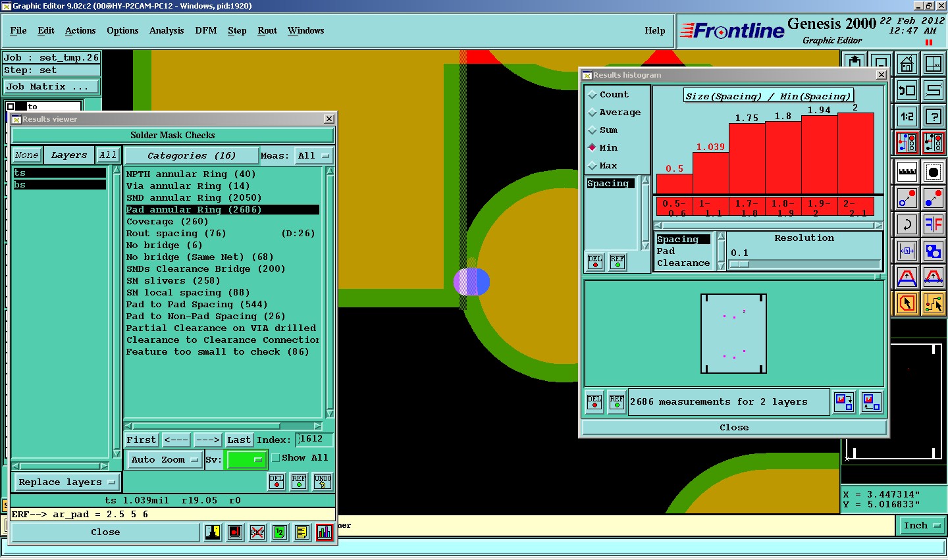The image size is (948, 560).
Task: Click histogram import icon right of pair
Action: point(870,401)
